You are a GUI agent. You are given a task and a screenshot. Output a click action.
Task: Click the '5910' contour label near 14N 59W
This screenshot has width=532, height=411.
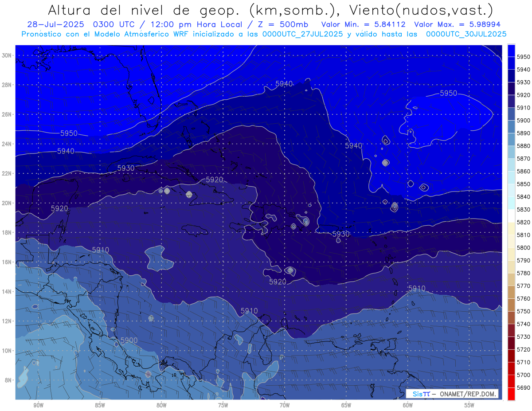click(417, 288)
